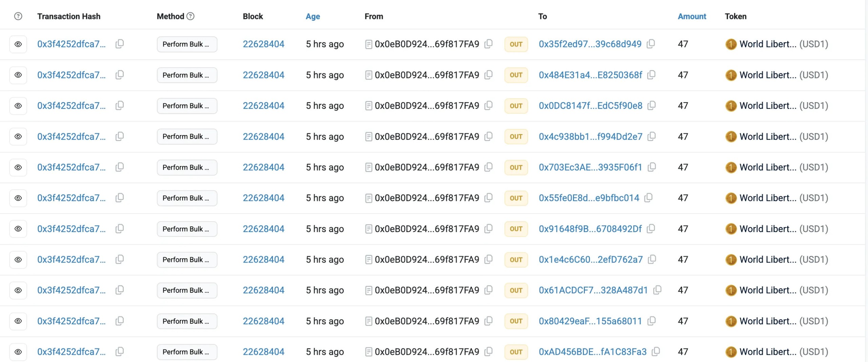
Task: Expand the Perform Bulk method on the bottom row
Action: click(187, 352)
